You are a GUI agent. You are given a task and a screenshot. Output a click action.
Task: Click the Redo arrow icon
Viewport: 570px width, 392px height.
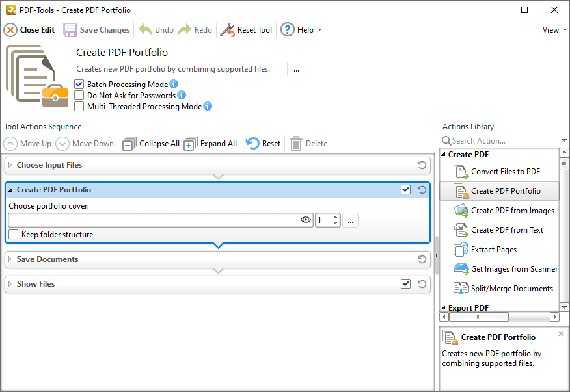[185, 30]
